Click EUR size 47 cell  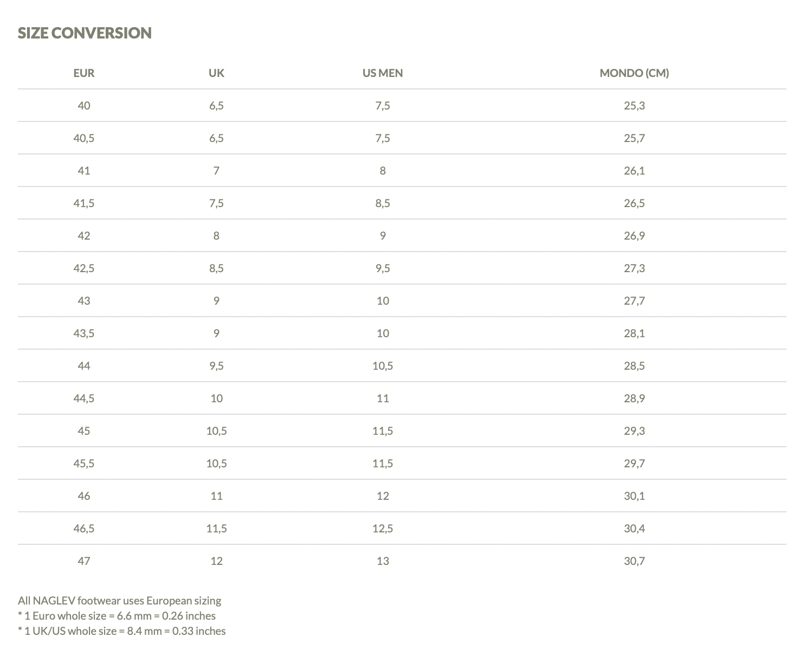click(84, 561)
